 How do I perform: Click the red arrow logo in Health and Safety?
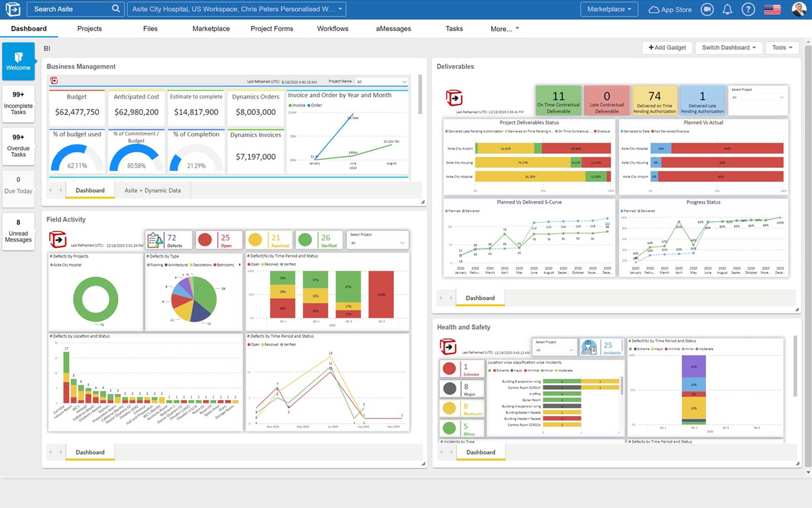tap(448, 347)
